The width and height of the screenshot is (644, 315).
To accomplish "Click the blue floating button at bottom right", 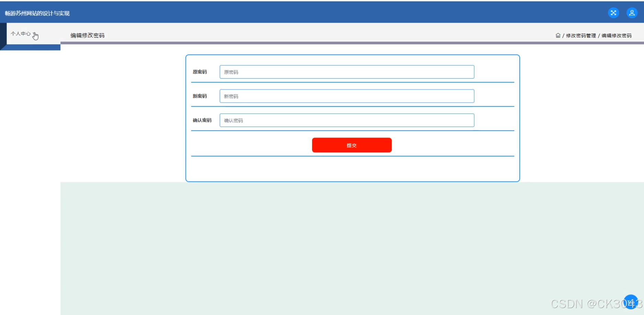I will coord(631,302).
